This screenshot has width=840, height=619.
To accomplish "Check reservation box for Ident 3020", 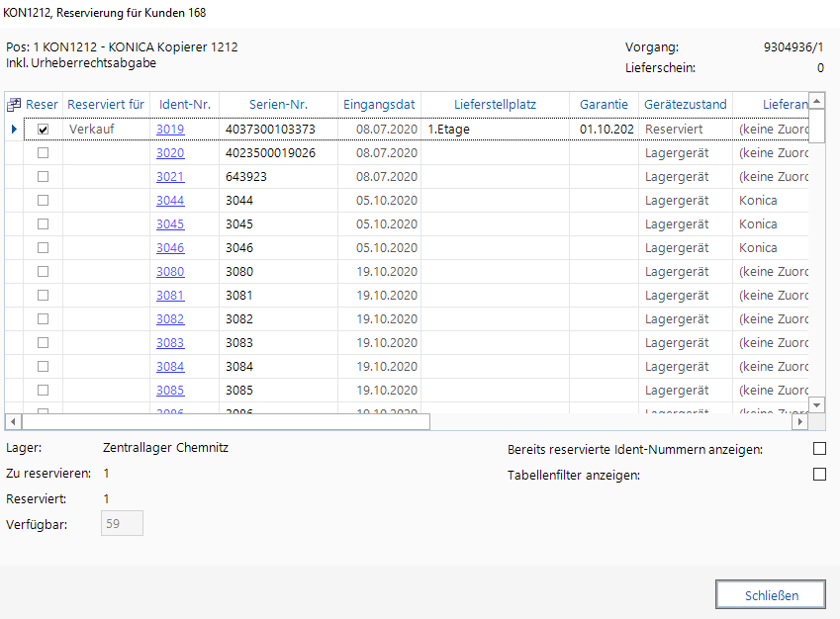I will (43, 153).
